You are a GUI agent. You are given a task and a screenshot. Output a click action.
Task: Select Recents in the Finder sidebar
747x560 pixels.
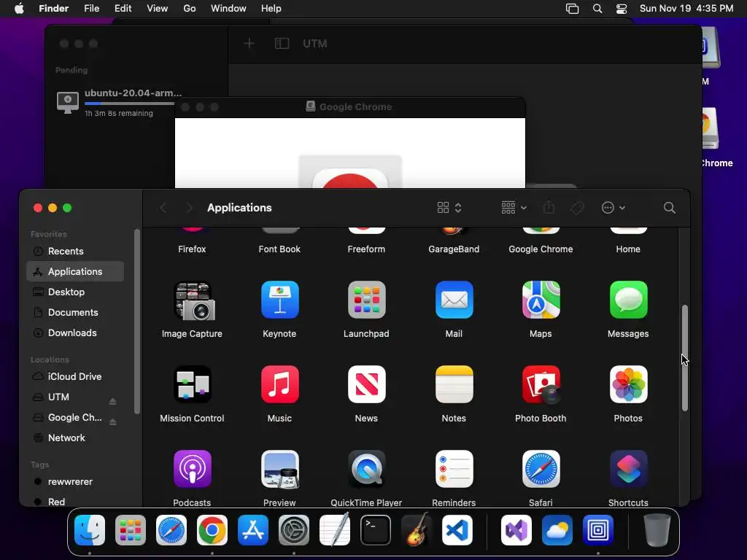[75, 251]
